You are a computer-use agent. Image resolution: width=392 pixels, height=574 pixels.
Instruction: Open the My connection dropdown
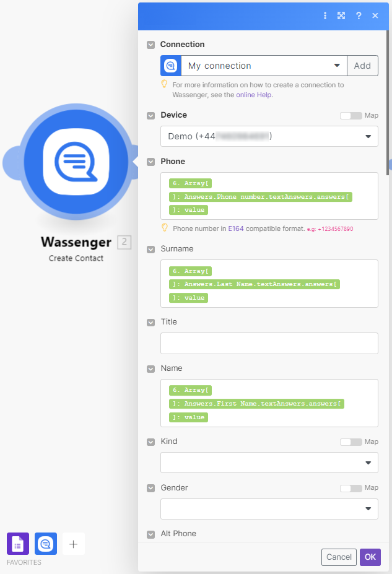point(264,66)
